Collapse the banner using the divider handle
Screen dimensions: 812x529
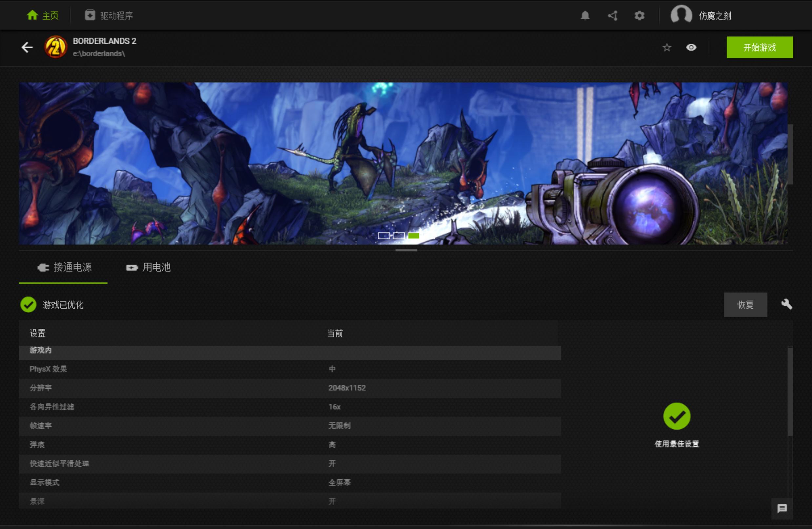[x=406, y=250]
